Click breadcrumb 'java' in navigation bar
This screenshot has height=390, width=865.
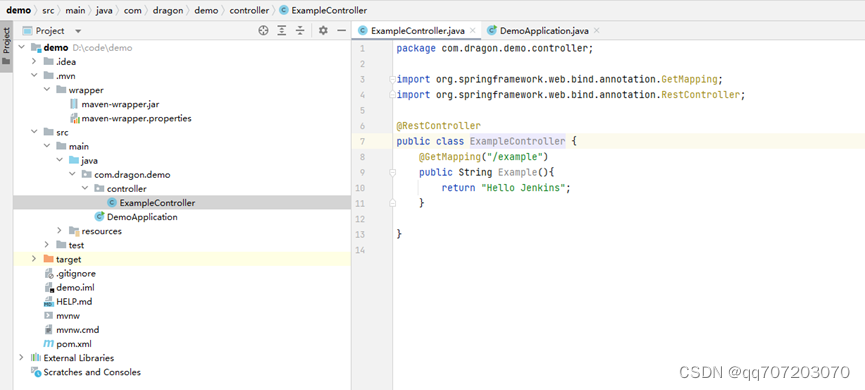(104, 10)
